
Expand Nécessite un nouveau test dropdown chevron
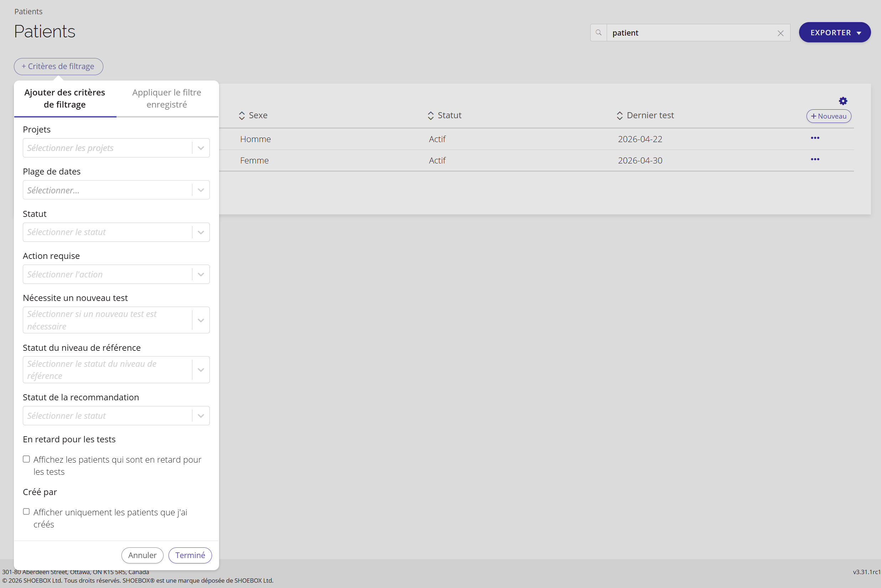[x=201, y=320]
